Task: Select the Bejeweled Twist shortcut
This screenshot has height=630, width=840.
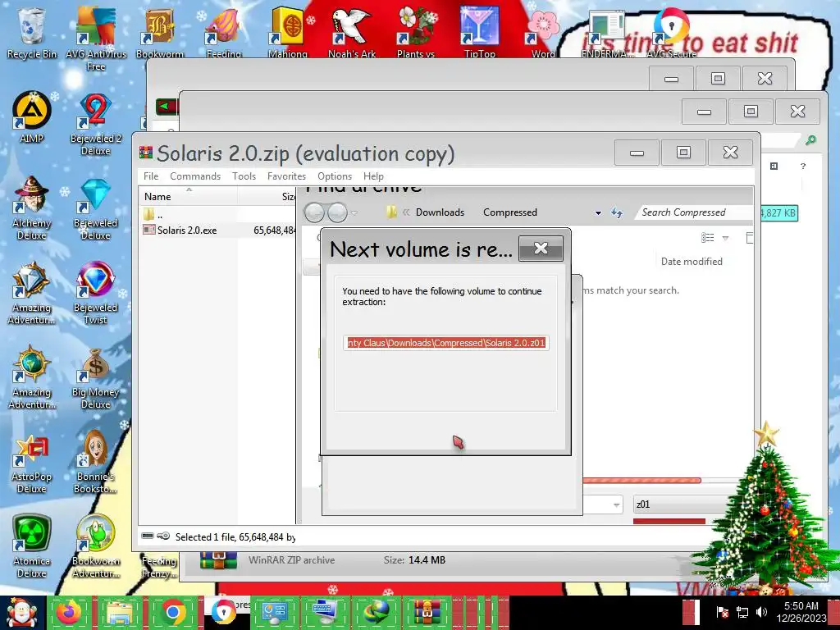Action: [96, 293]
